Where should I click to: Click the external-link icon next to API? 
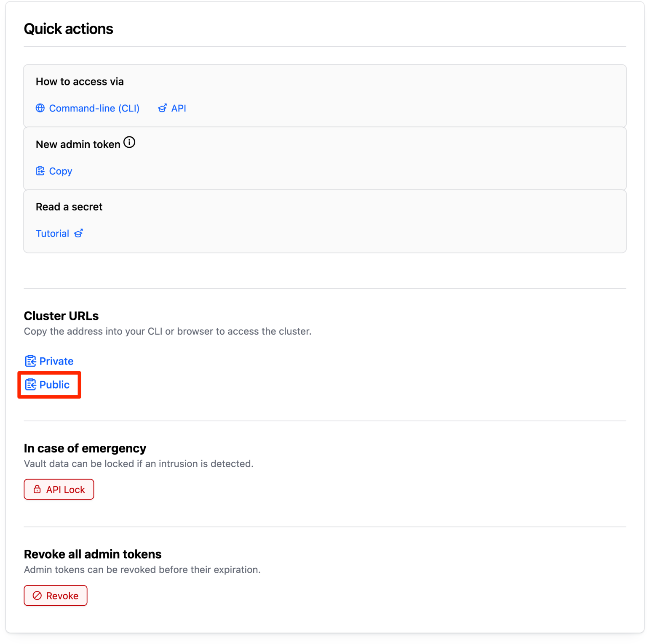click(162, 108)
